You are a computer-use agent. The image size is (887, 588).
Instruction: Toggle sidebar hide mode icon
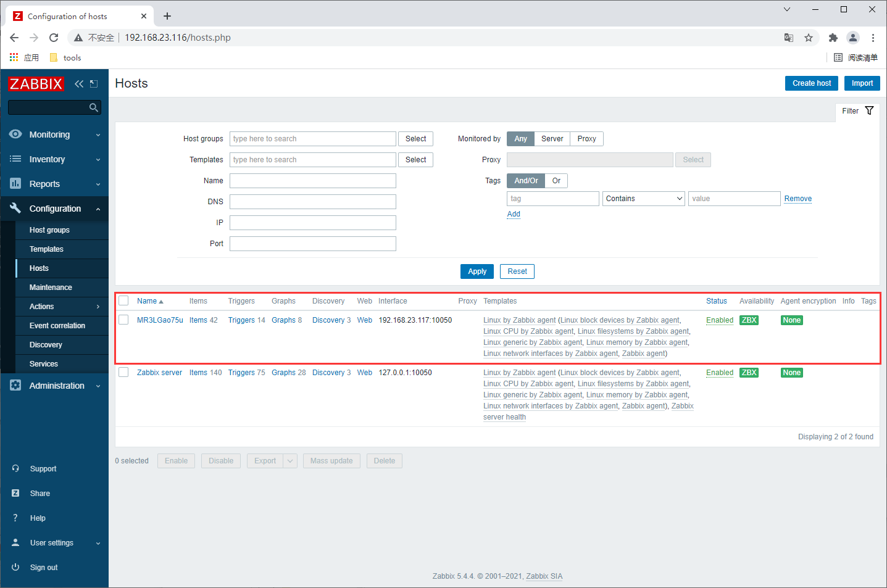tap(94, 83)
